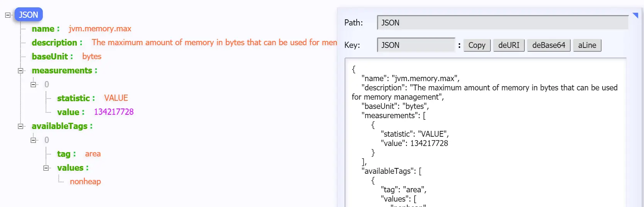This screenshot has height=207, width=644.
Task: Collapse the values node
Action: tap(46, 168)
